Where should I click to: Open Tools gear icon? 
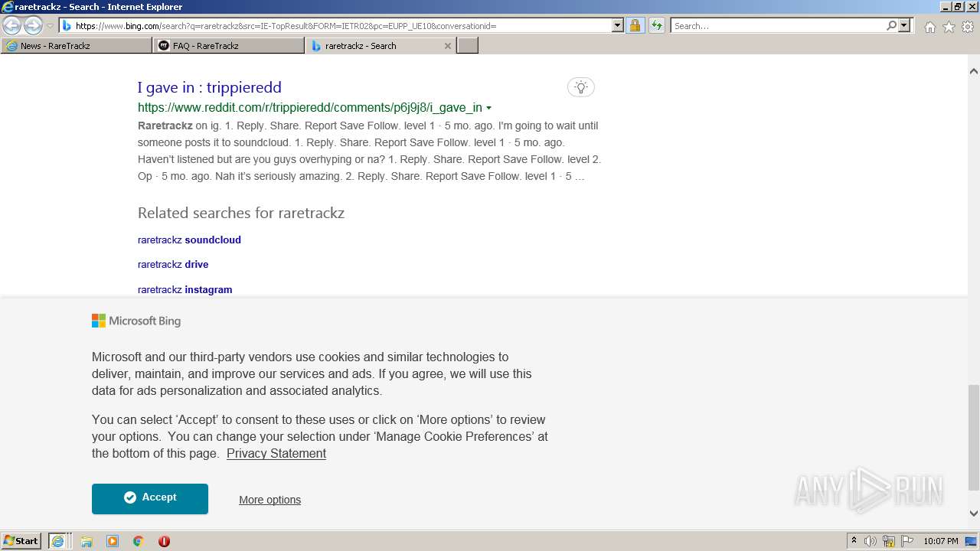pos(967,27)
